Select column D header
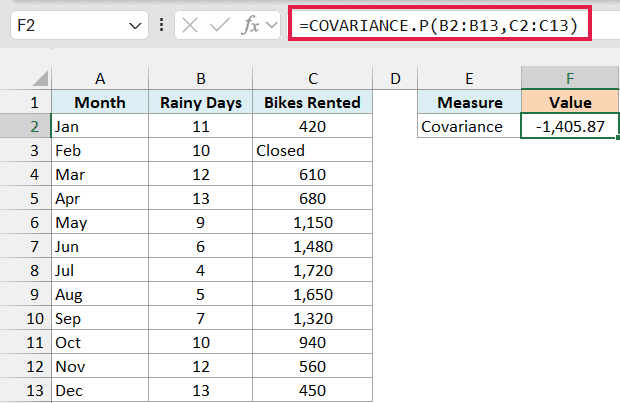 [x=395, y=78]
